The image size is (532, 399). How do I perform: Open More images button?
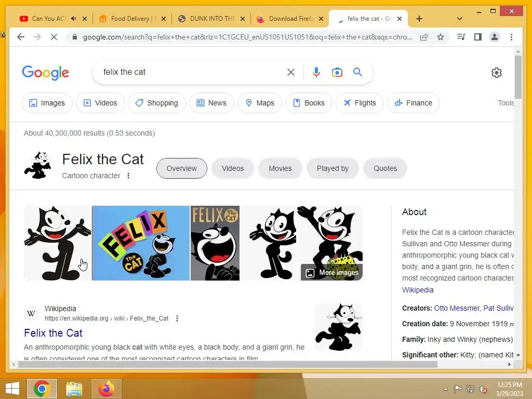pos(332,272)
